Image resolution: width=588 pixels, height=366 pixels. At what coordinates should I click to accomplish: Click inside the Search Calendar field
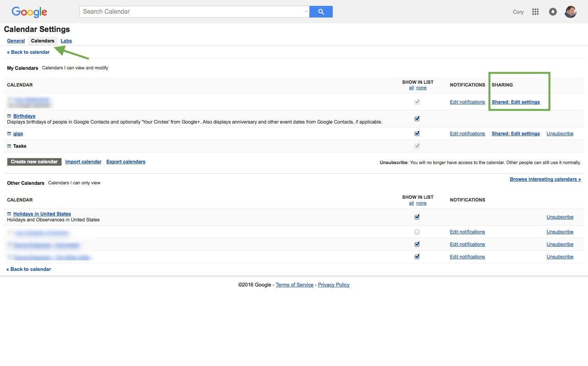point(175,11)
